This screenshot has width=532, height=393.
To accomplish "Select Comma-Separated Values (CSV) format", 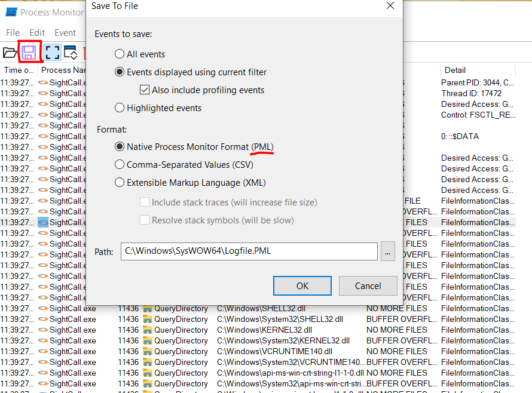I will [121, 164].
